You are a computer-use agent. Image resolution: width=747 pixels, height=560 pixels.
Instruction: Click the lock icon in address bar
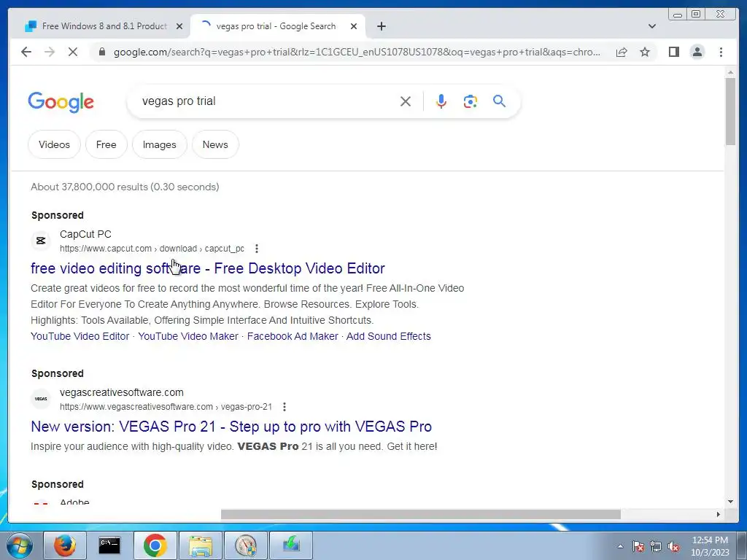[101, 52]
